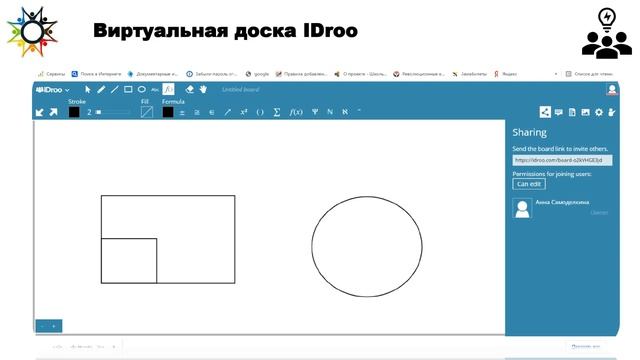Select the Rectangle shape tool
The image size is (640, 360).
point(128,89)
